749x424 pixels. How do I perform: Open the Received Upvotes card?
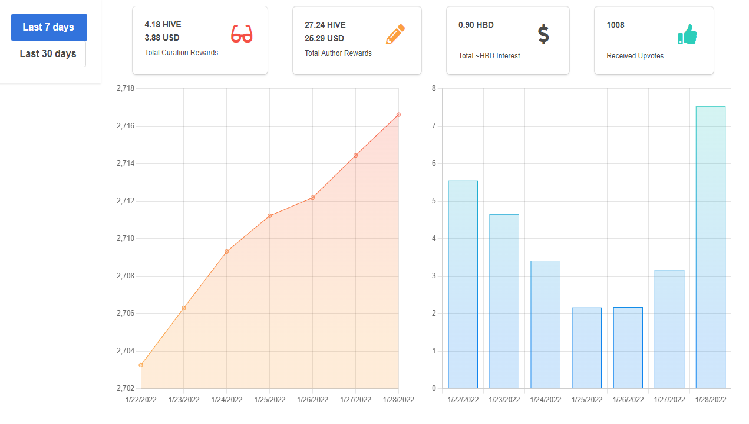click(654, 41)
